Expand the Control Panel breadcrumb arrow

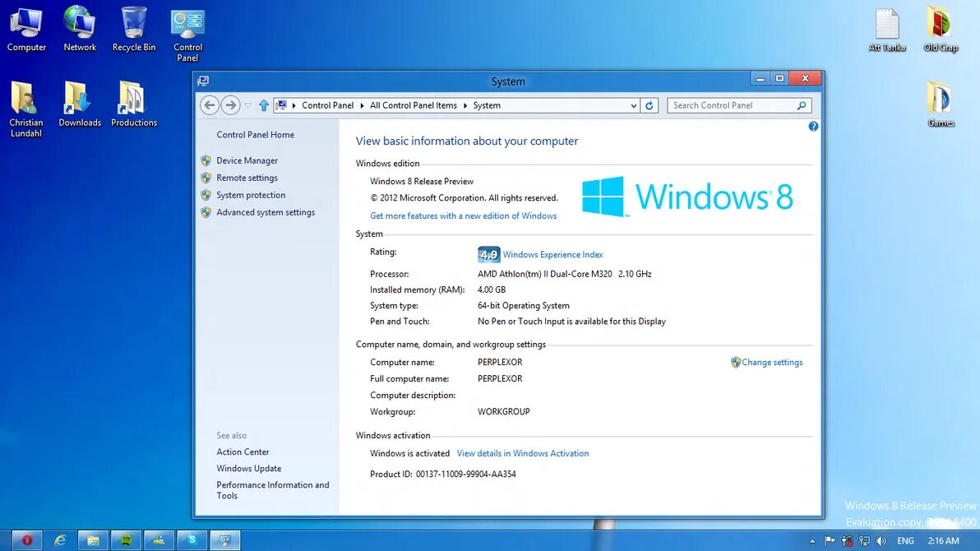point(362,106)
